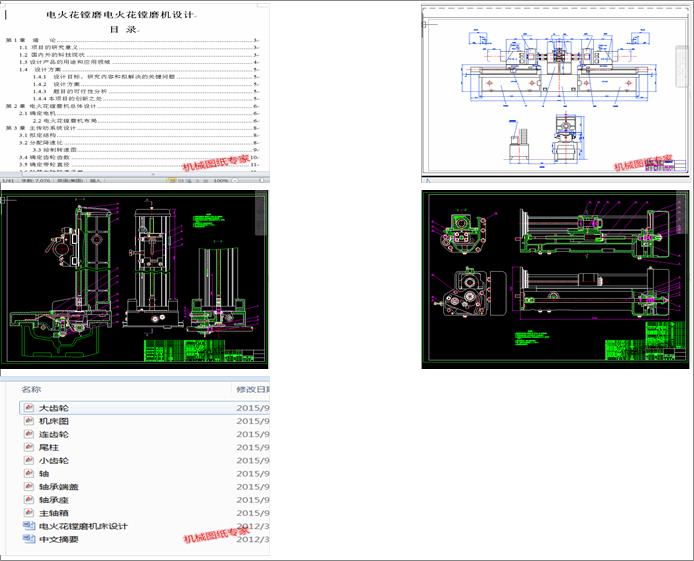694x561 pixels.
Task: Open the white-background machine layout drawing thumbnail
Action: pyautogui.click(x=555, y=93)
